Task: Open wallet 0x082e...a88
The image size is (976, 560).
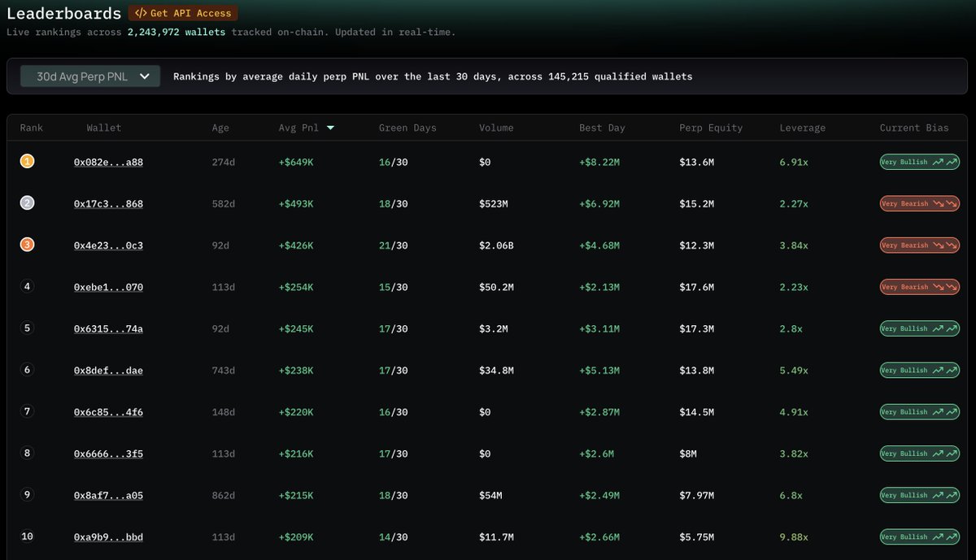Action: [x=108, y=163]
